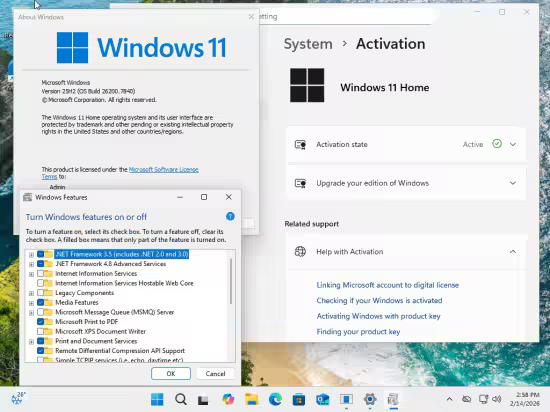This screenshot has width=550, height=412.
Task: Open volume speaker tray icon
Action: coord(496,399)
